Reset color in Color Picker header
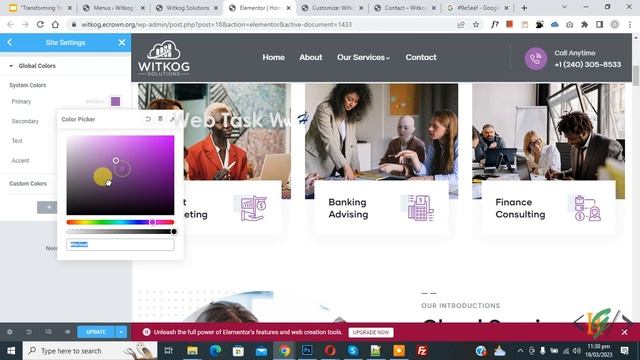The height and width of the screenshot is (360, 640). point(148,119)
